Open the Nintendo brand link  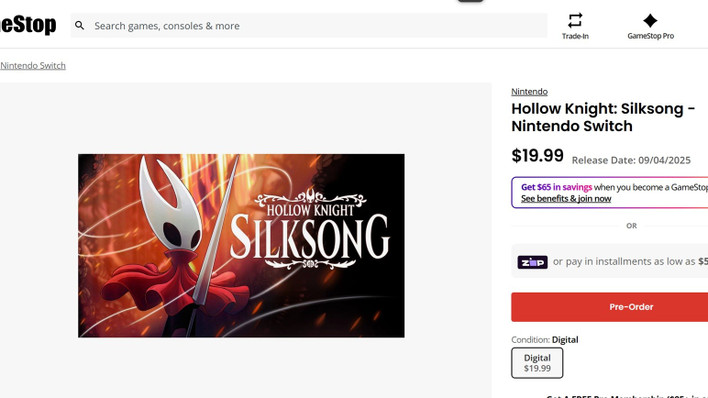(x=529, y=91)
